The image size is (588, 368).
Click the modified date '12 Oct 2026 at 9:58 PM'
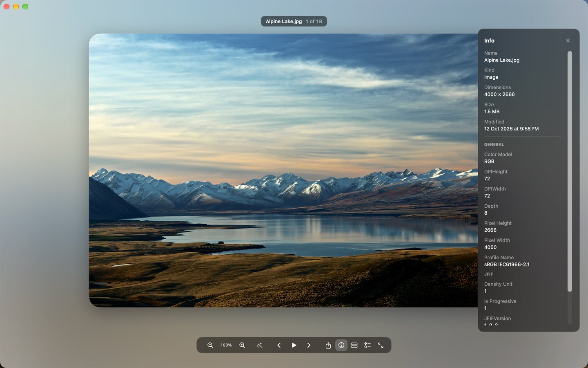pos(511,129)
